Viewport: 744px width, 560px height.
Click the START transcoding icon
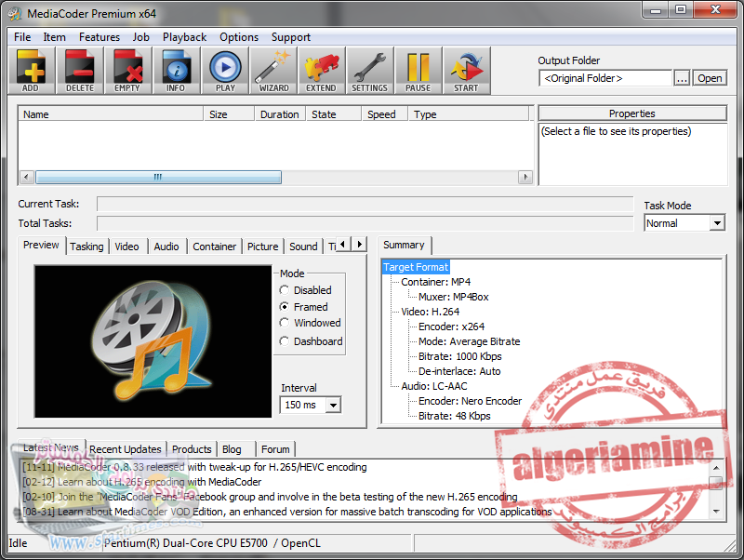pyautogui.click(x=467, y=71)
